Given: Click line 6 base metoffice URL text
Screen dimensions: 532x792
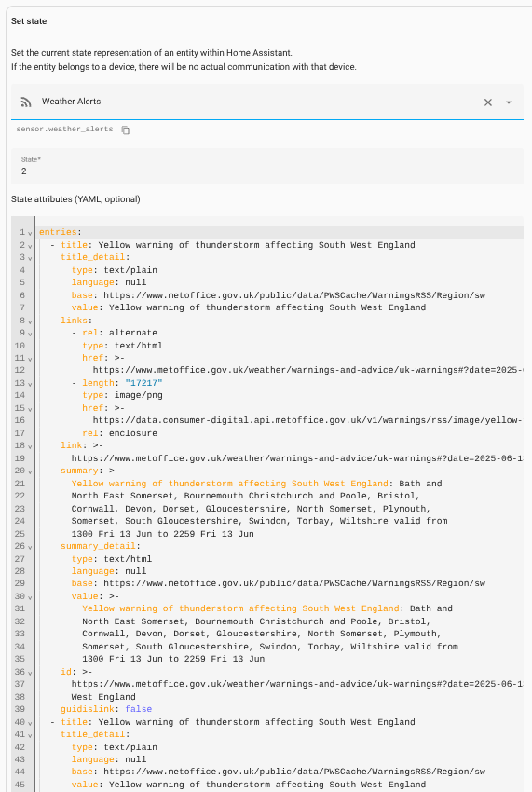Looking at the screenshot, I should point(294,295).
